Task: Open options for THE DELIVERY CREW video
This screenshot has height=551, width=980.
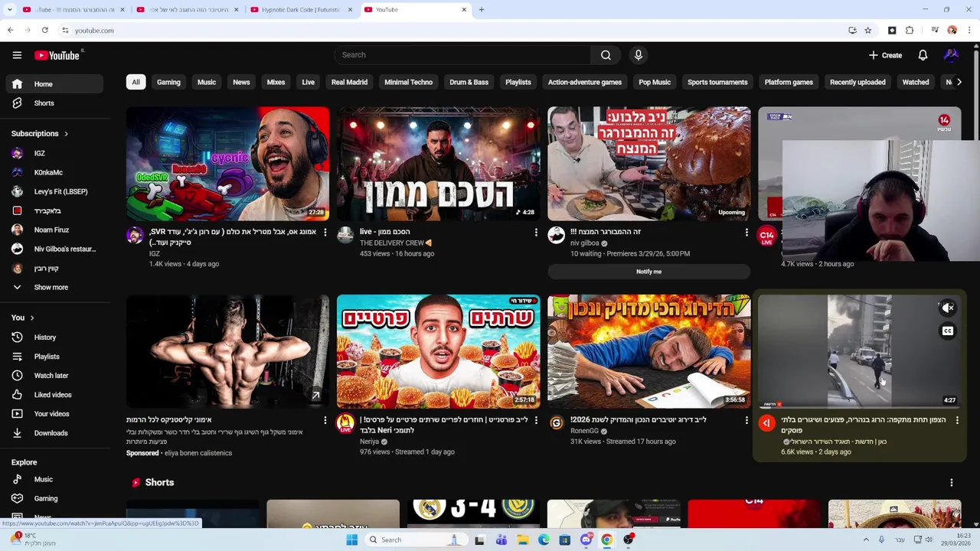Action: point(535,232)
